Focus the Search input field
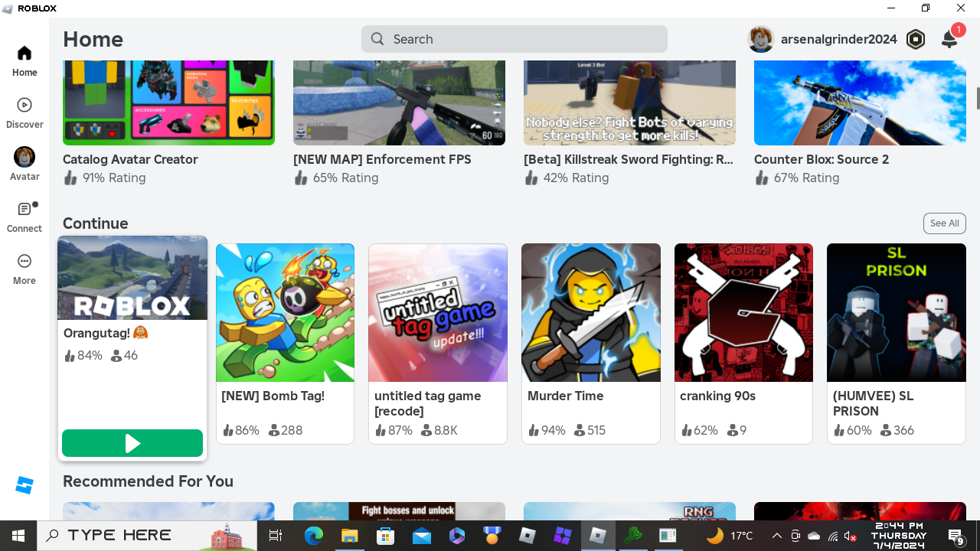 pyautogui.click(x=514, y=39)
